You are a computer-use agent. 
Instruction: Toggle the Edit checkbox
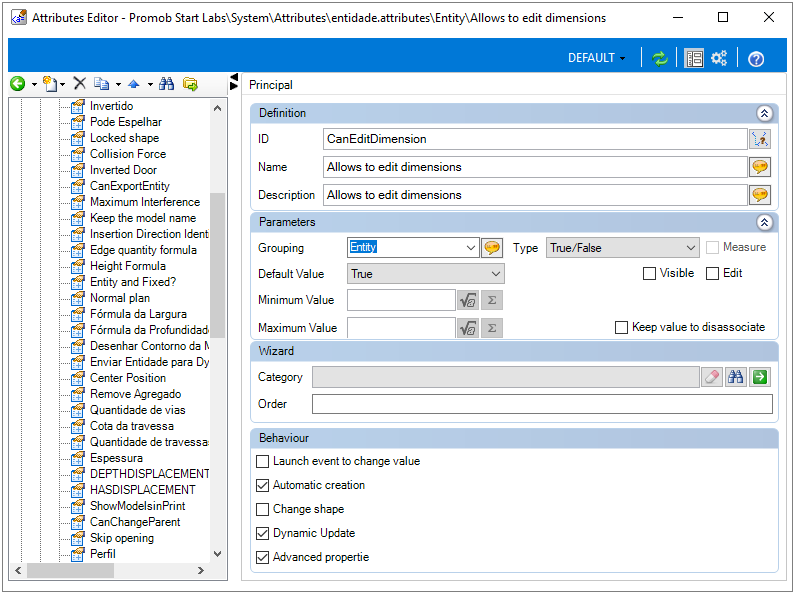712,274
